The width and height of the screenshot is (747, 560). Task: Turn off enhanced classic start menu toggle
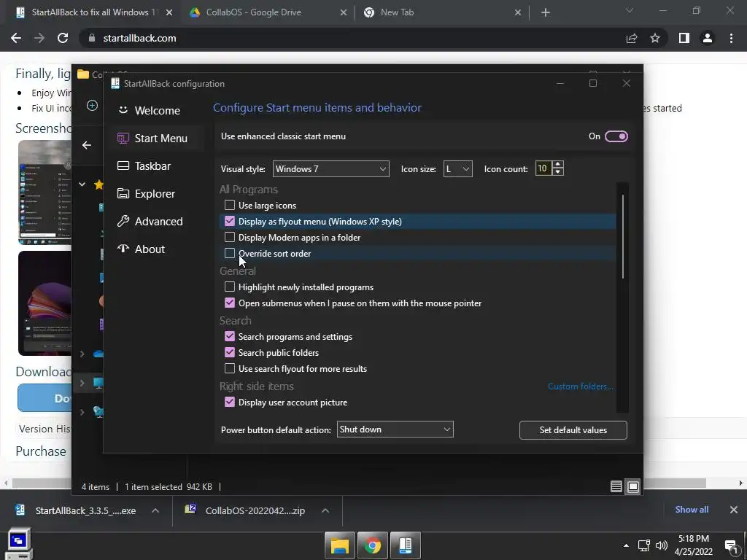point(616,136)
